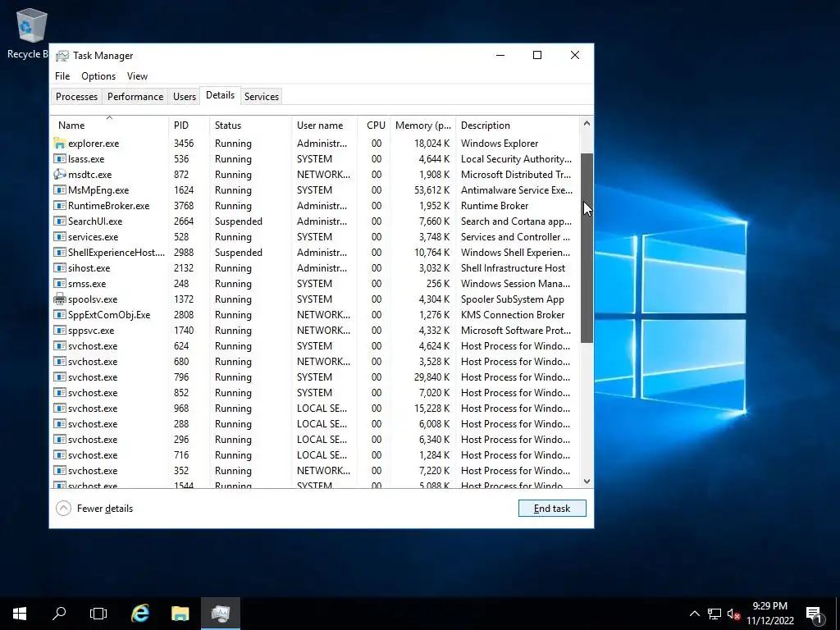Click the MsMpEng.exe process icon

pyautogui.click(x=59, y=189)
